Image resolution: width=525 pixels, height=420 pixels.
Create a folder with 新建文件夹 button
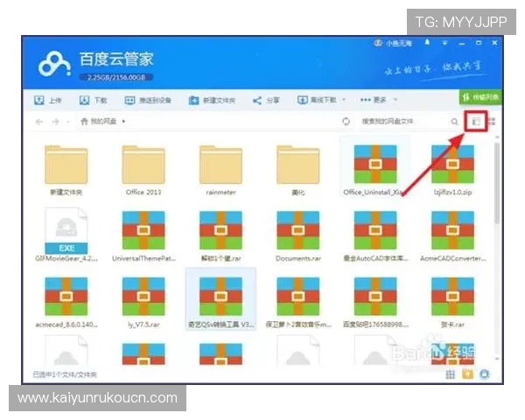(x=212, y=100)
